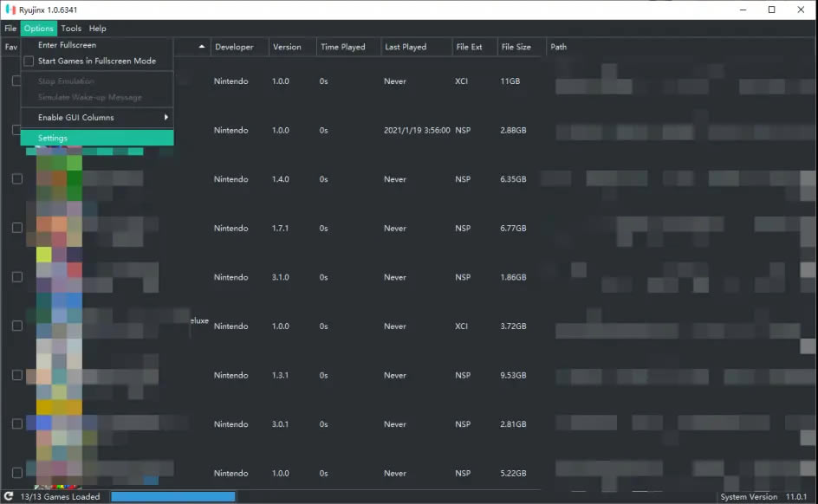Enable Start Games in Fullscreen Mode checkbox

(29, 61)
